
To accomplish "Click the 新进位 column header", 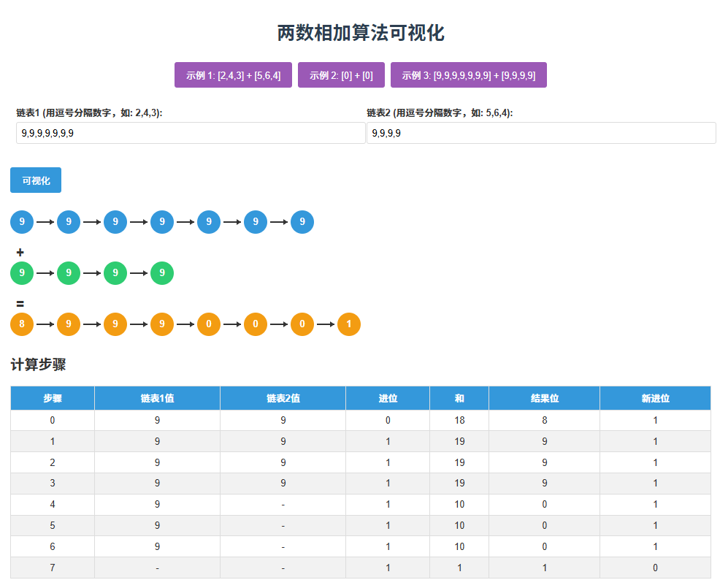I will tap(655, 398).
